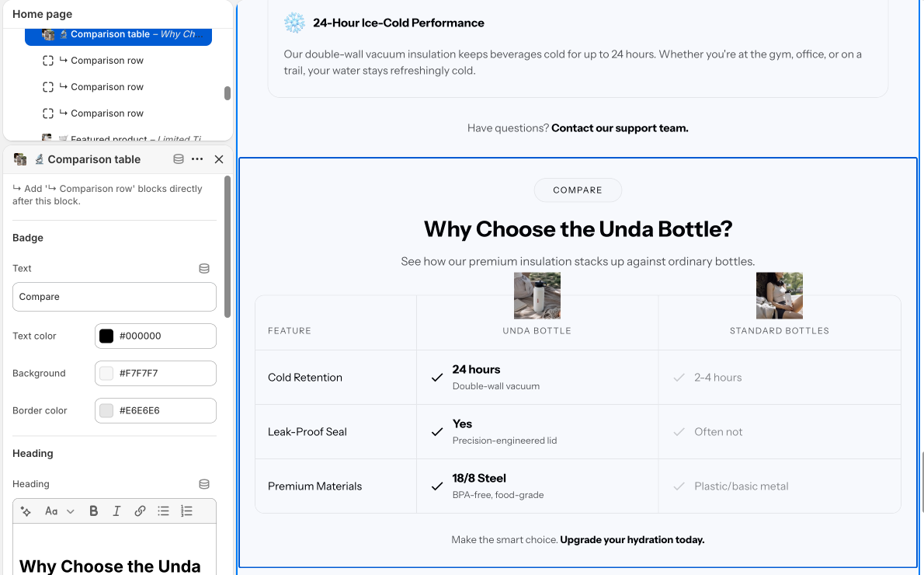Apply bulleted list in heading editor

[x=163, y=511]
